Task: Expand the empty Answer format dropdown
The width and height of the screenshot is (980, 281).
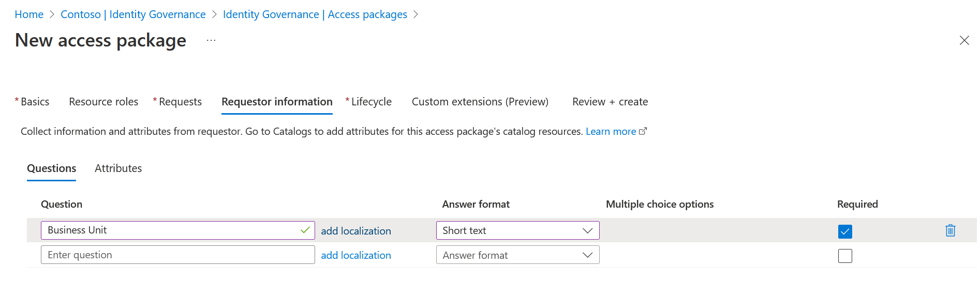Action: tap(517, 255)
